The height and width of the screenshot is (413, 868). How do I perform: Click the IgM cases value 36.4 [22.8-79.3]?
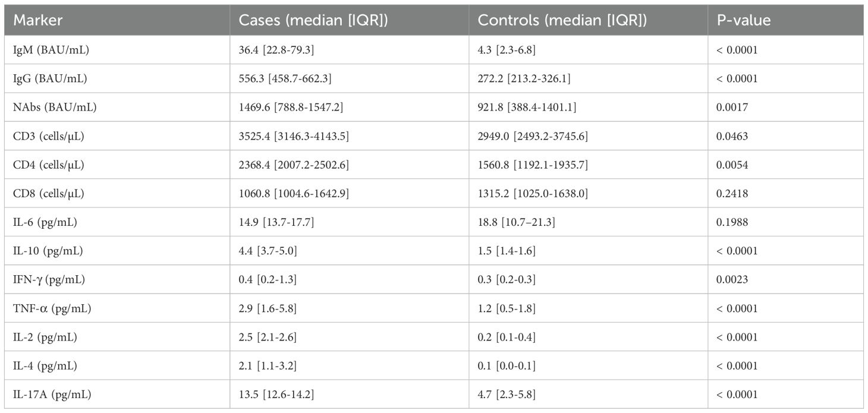point(276,51)
